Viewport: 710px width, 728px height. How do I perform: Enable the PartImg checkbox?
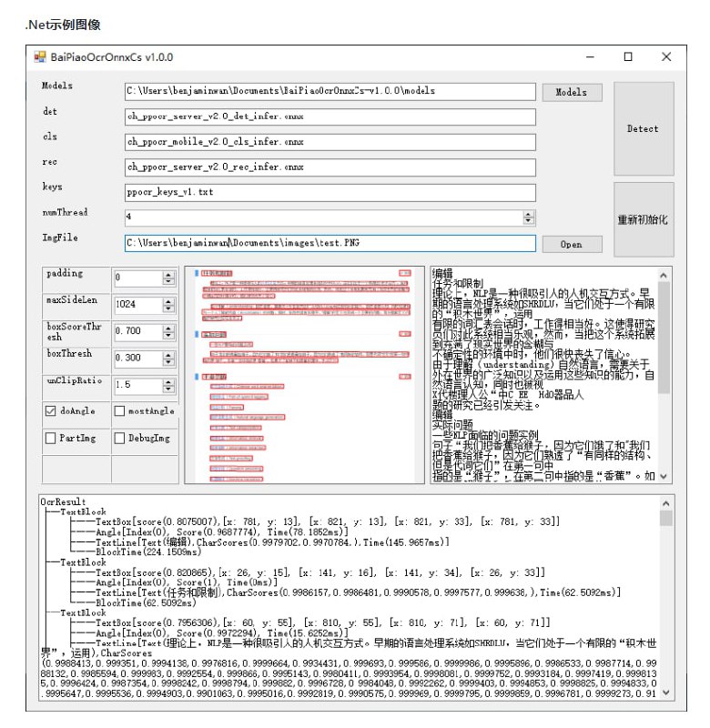52,439
